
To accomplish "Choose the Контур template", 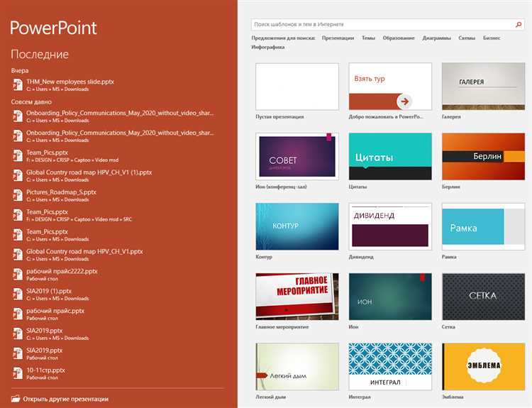I will click(297, 227).
